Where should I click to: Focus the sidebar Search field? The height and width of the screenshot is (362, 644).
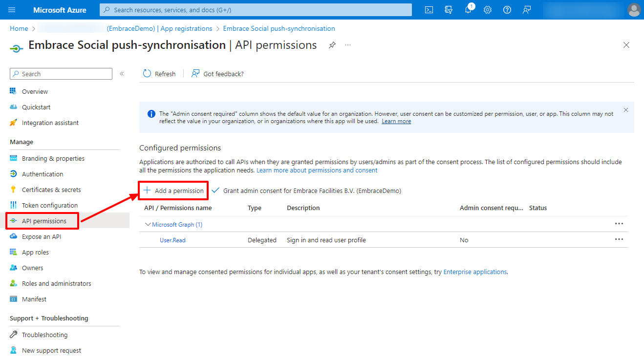point(61,74)
